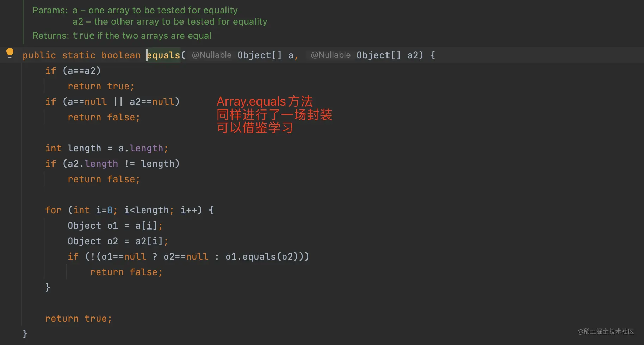This screenshot has width=644, height=345.
Task: Click the first @Nullable annotation hint
Action: pyautogui.click(x=211, y=55)
